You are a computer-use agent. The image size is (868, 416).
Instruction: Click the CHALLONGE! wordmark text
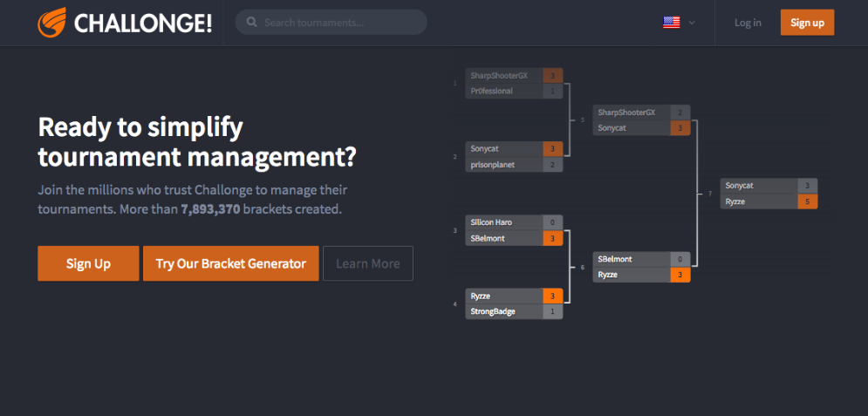(143, 24)
